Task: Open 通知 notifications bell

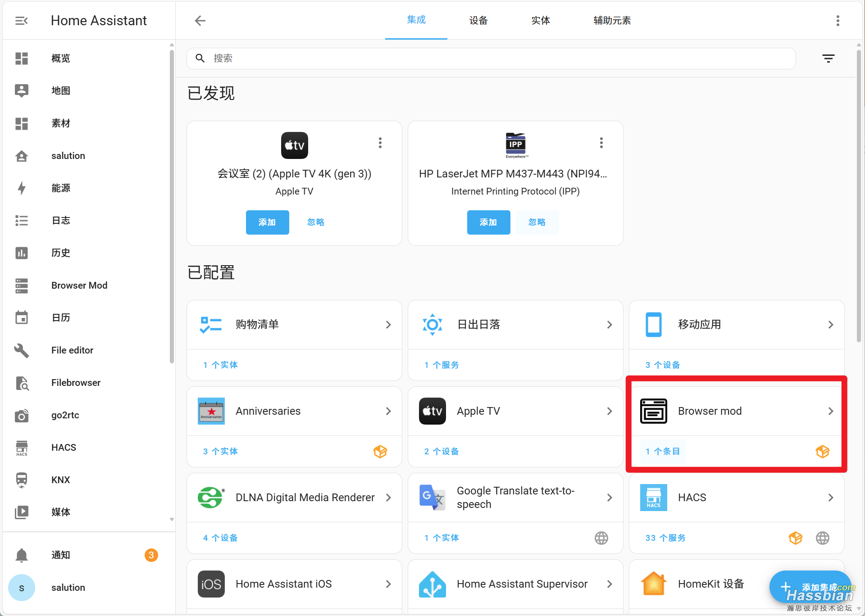Action: coord(22,555)
